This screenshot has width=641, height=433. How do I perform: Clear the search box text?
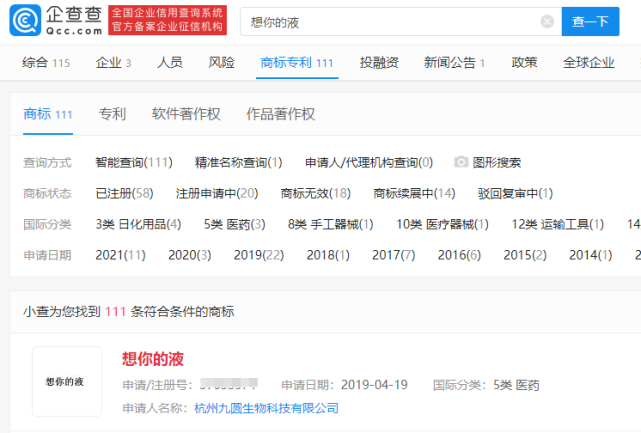547,21
